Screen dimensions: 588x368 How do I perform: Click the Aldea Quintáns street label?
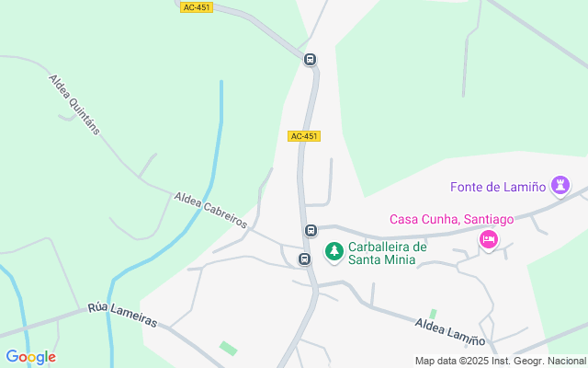(x=74, y=104)
